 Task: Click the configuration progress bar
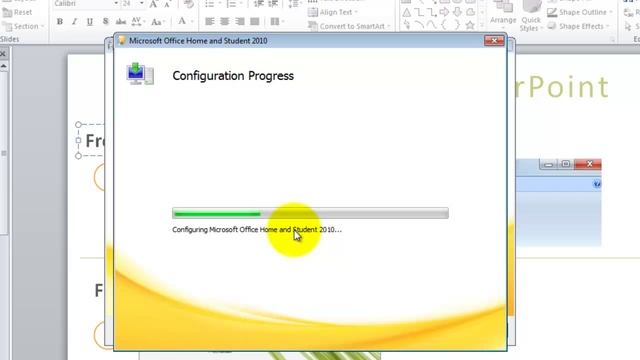[x=310, y=213]
